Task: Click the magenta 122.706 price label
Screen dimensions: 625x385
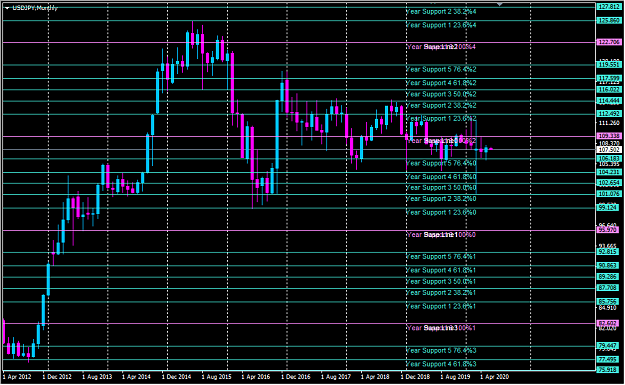Action: (x=609, y=42)
